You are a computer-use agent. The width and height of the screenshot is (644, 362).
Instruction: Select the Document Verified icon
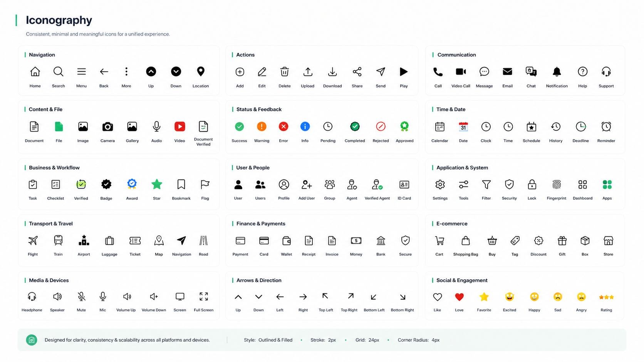coord(203,126)
